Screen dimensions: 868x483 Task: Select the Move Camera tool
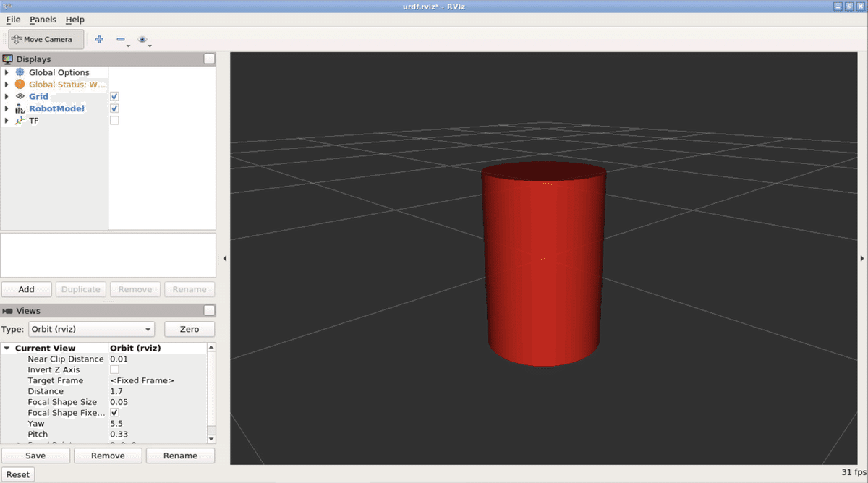point(46,39)
